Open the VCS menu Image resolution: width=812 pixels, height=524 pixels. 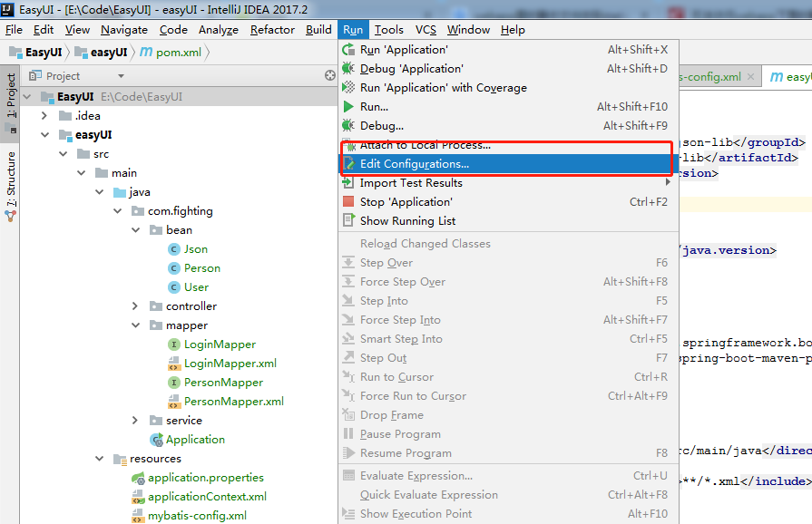click(426, 30)
